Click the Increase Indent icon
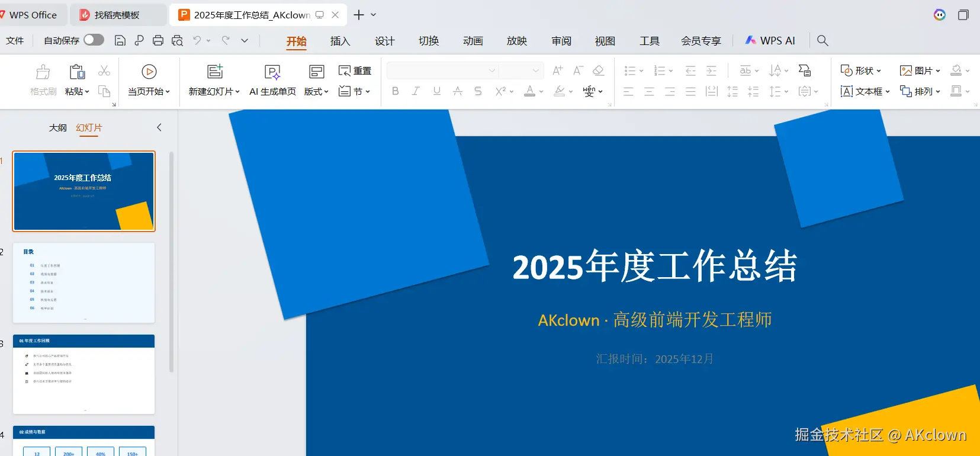 coord(712,71)
